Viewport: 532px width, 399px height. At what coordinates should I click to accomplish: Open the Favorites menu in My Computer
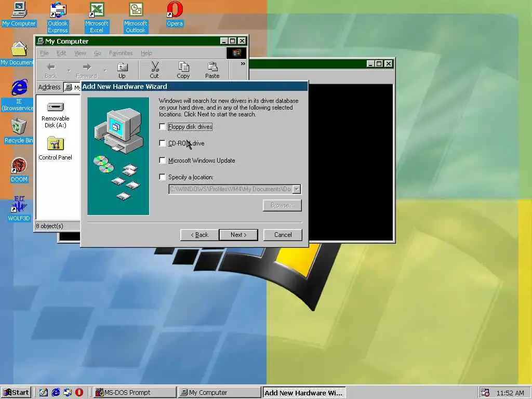pyautogui.click(x=121, y=53)
